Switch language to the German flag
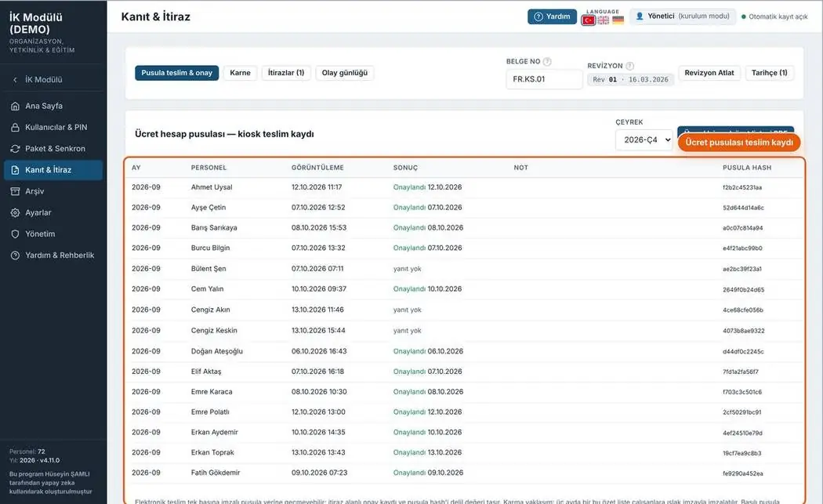823x504 pixels. (618, 20)
